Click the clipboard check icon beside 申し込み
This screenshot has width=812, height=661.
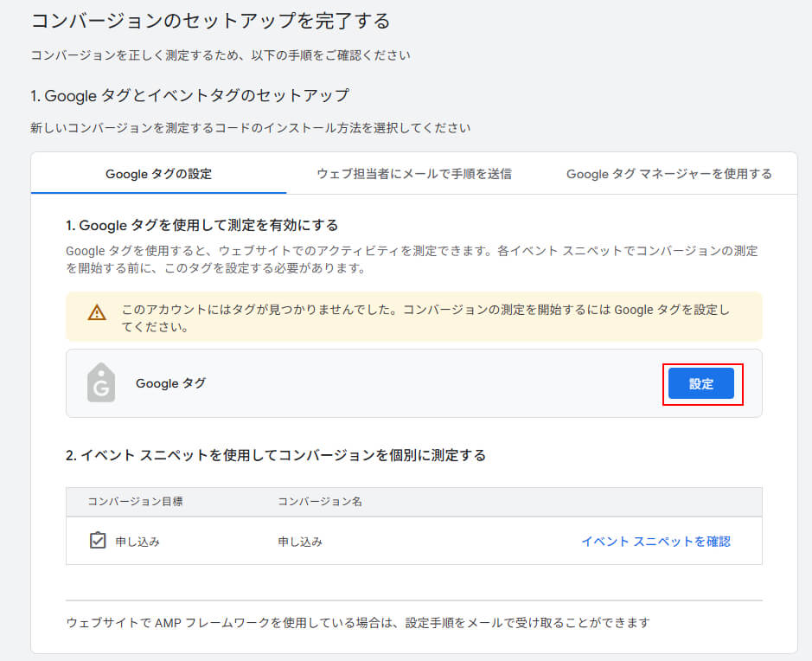click(x=98, y=541)
